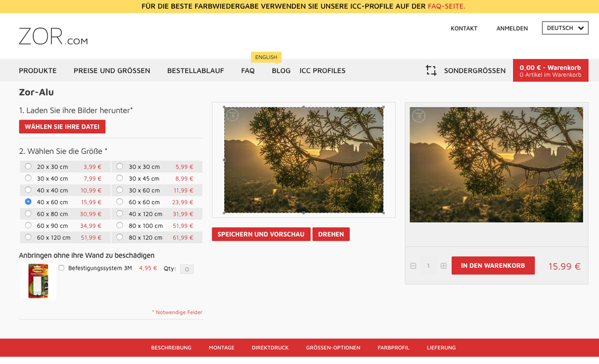
Task: Select the 40 x 60 cm radio button
Action: (28, 202)
